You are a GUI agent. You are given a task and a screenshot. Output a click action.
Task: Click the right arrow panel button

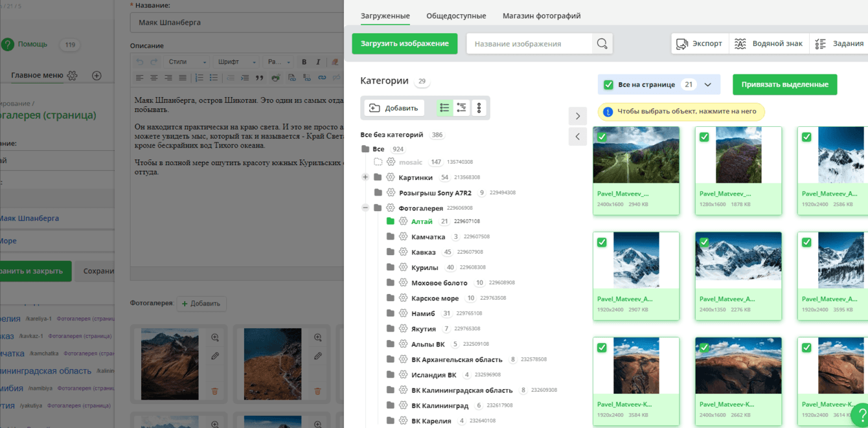[x=578, y=116]
